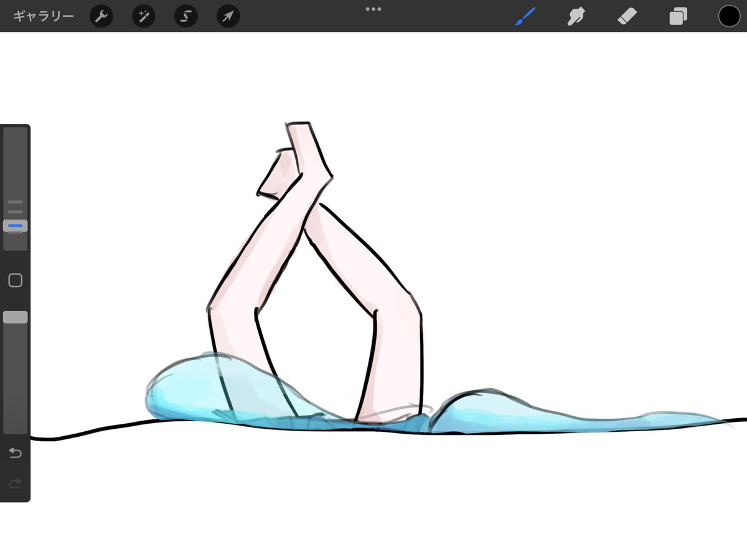Select the Smudge tool

[576, 16]
